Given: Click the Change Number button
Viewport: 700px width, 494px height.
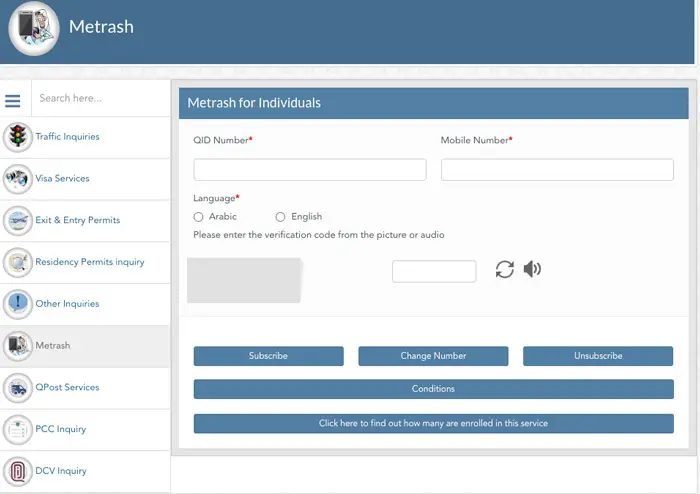Looking at the screenshot, I should point(433,356).
